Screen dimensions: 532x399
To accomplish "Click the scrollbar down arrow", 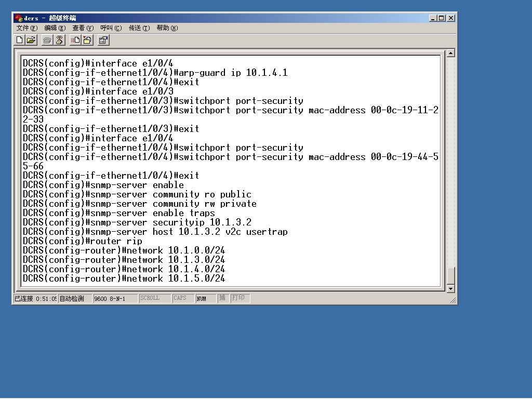I will click(x=450, y=289).
